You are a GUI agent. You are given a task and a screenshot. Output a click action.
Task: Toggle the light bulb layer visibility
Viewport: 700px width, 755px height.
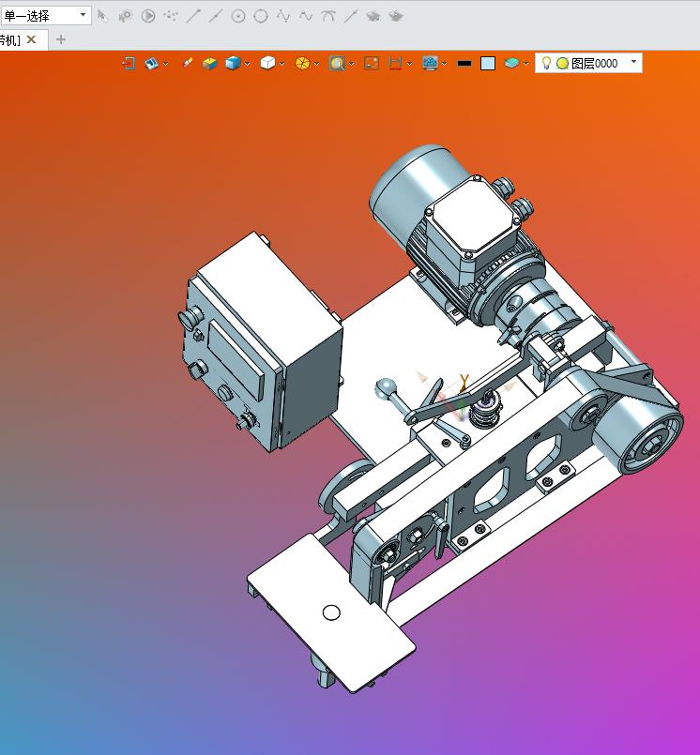click(546, 63)
